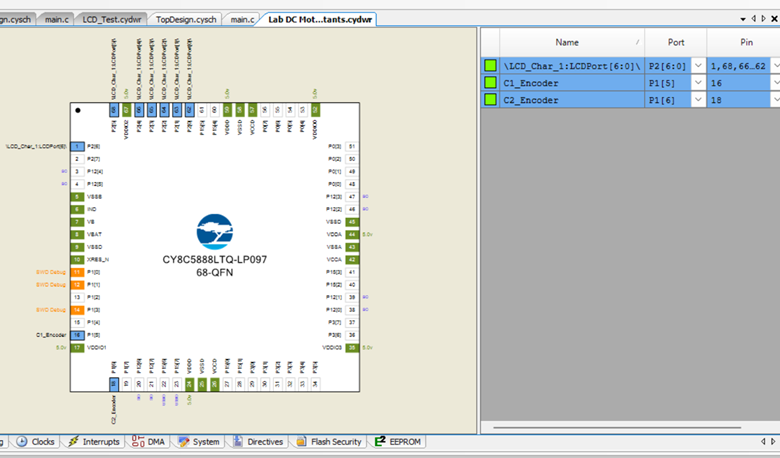The width and height of the screenshot is (780, 458).
Task: Select chip pin 37 labeled P3[7]
Action: point(352,322)
